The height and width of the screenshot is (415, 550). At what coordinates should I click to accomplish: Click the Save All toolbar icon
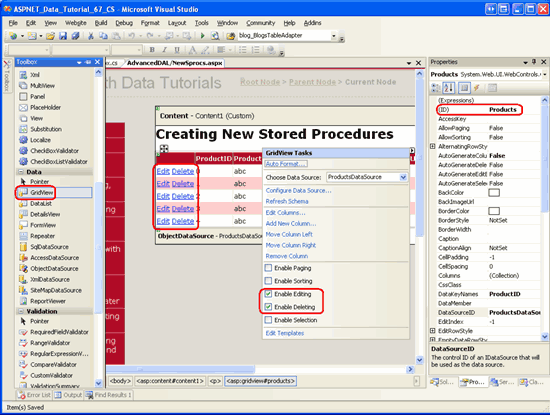point(75,35)
